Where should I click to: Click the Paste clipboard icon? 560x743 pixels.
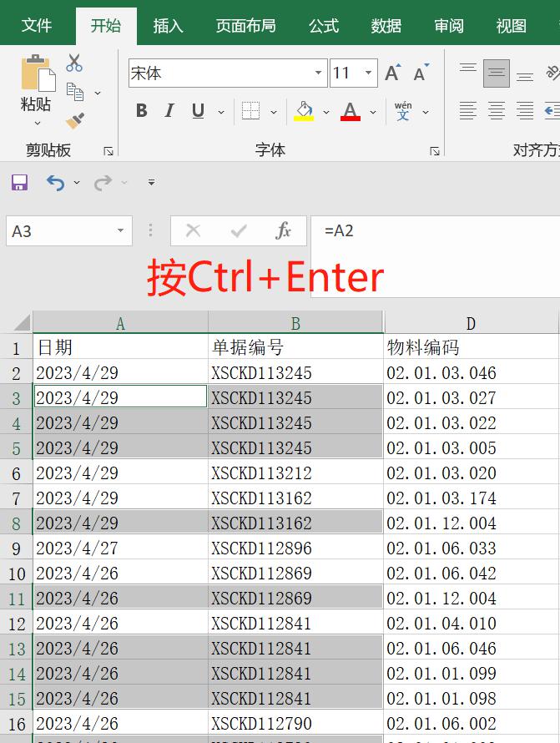(x=38, y=73)
